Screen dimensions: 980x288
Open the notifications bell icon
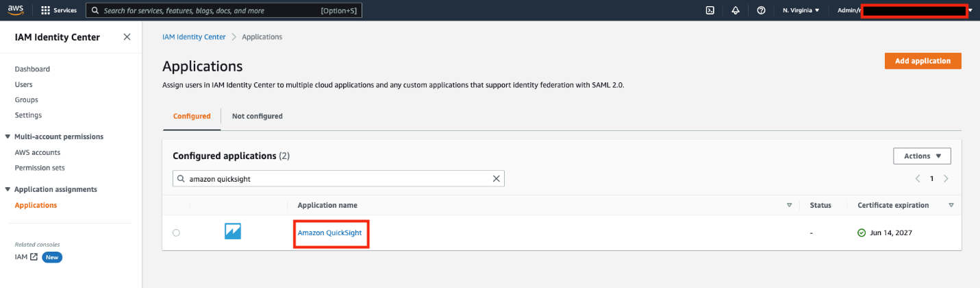pos(736,10)
